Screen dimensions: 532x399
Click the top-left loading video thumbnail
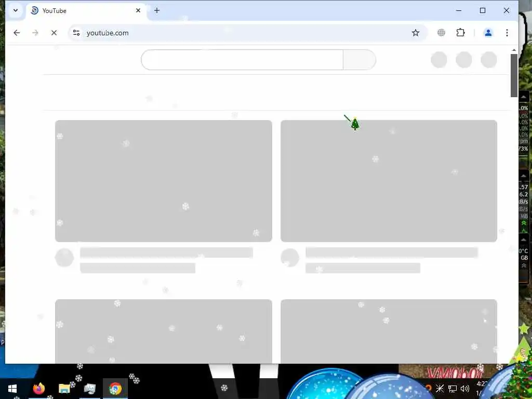164,181
